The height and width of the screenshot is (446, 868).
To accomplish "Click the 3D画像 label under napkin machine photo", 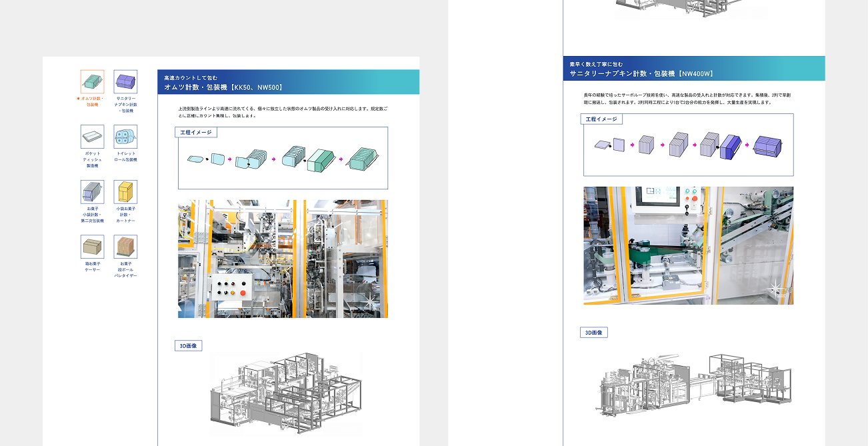I will click(593, 332).
